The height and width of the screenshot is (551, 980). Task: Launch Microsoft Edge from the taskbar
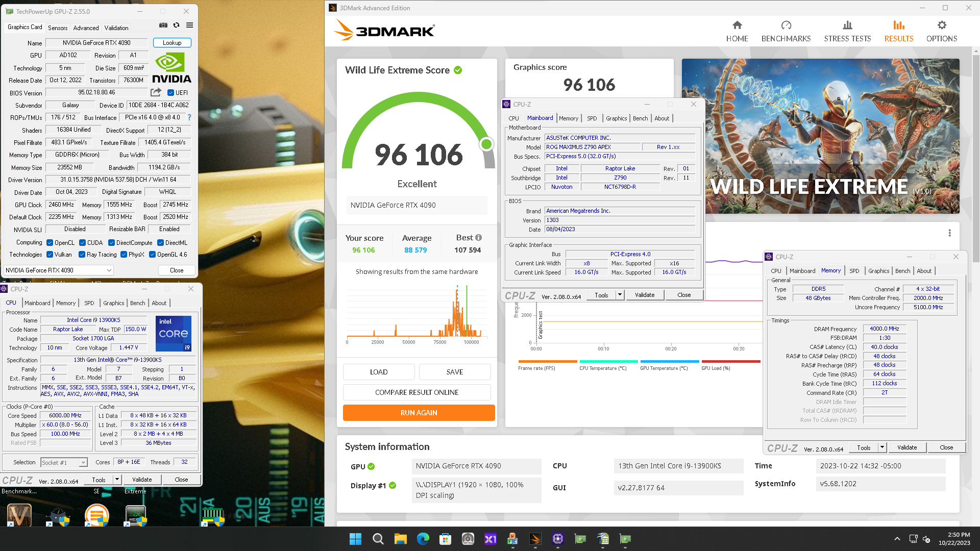[423, 539]
